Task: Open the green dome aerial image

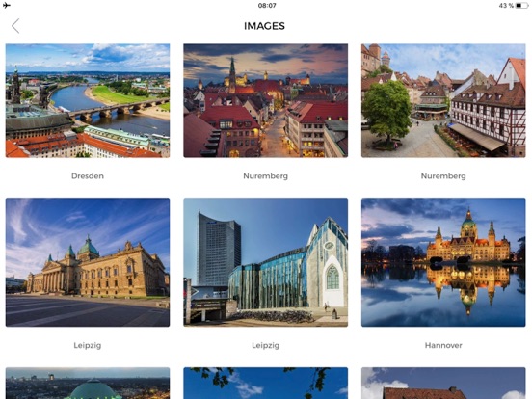Action: click(x=88, y=383)
